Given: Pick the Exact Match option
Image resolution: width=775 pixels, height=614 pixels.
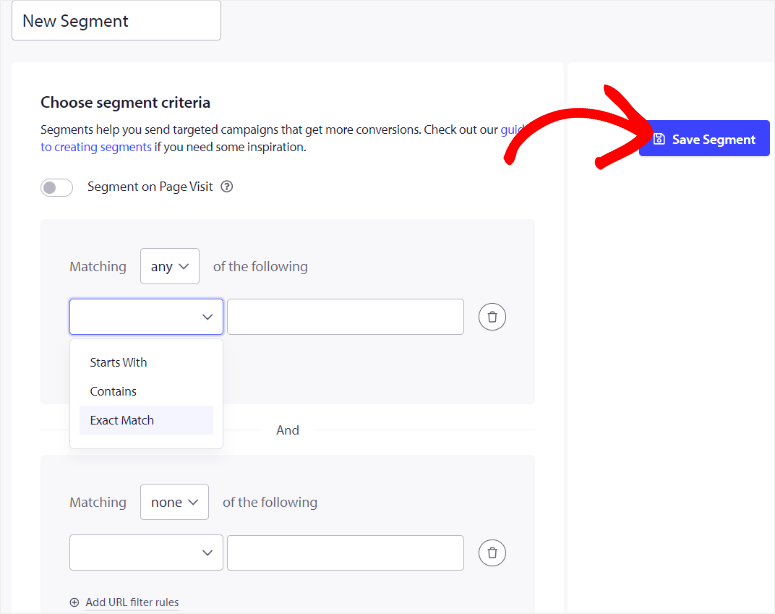Looking at the screenshot, I should [x=122, y=421].
